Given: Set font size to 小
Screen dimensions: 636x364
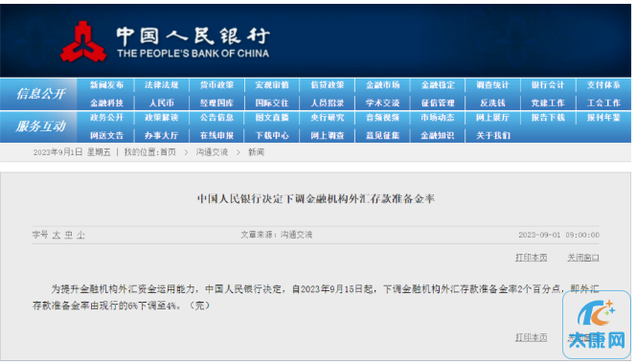Looking at the screenshot, I should tap(80, 235).
